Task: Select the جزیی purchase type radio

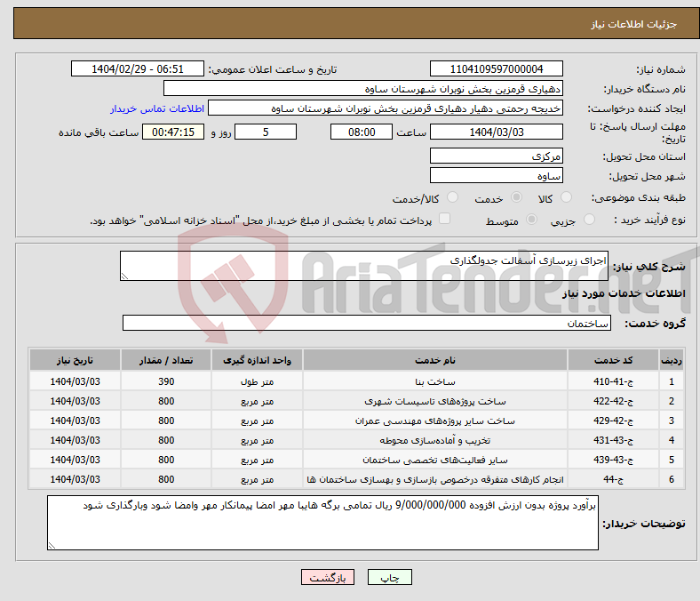Action: pos(589,220)
